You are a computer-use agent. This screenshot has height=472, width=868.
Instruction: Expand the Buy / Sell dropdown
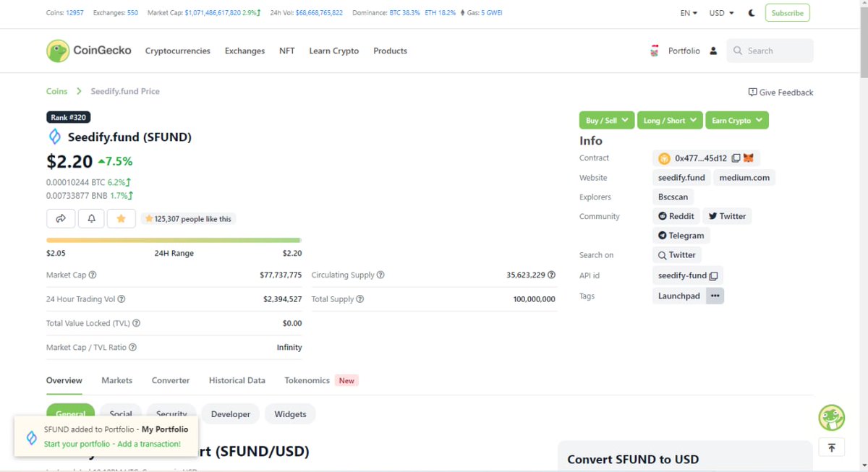tap(607, 121)
